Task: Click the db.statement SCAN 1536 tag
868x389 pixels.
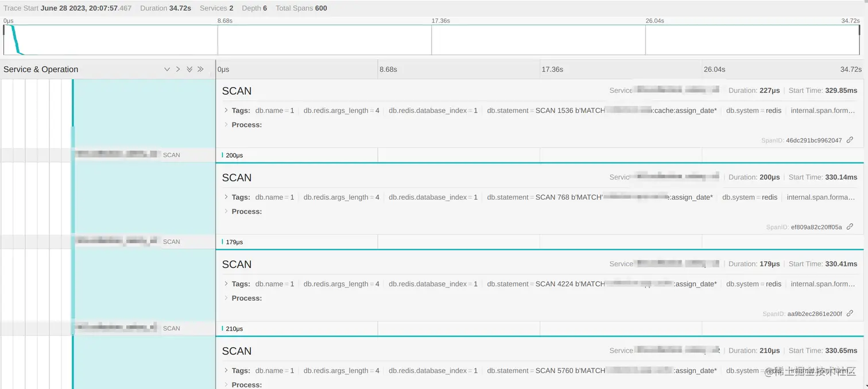Action: pyautogui.click(x=602, y=111)
